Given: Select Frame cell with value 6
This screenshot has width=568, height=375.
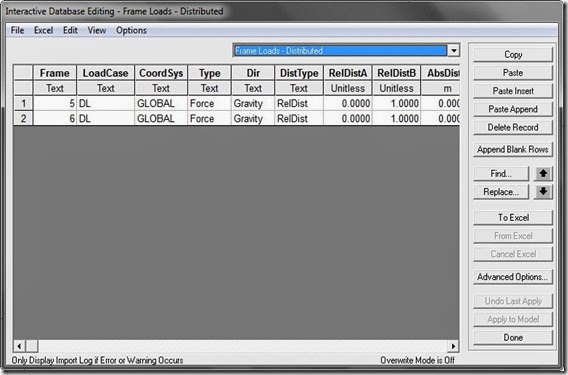Looking at the screenshot, I should [55, 118].
